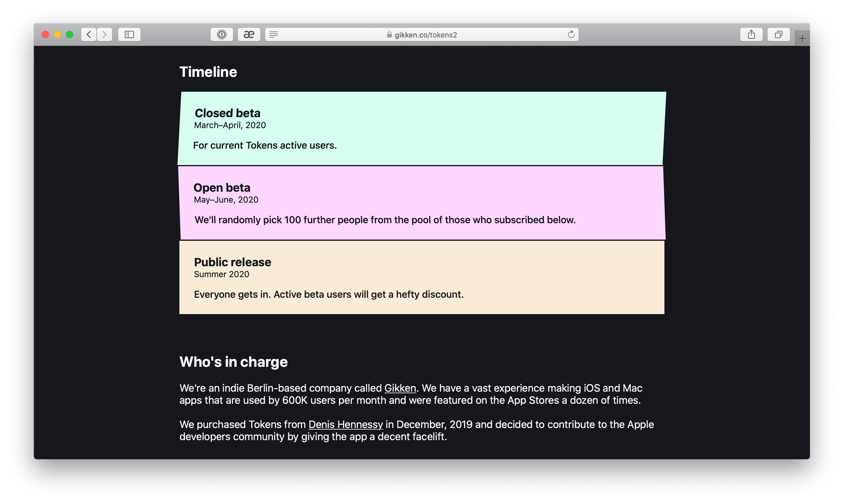Screen dimensions: 844x504
Task: Open the Share menu icon
Action: tap(751, 35)
